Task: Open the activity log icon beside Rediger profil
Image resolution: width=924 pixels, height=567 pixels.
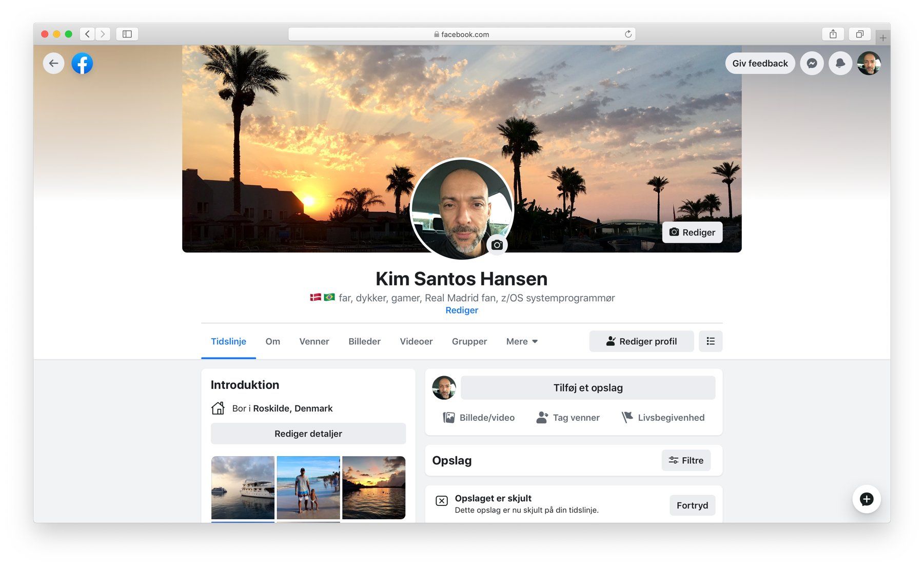Action: tap(711, 341)
